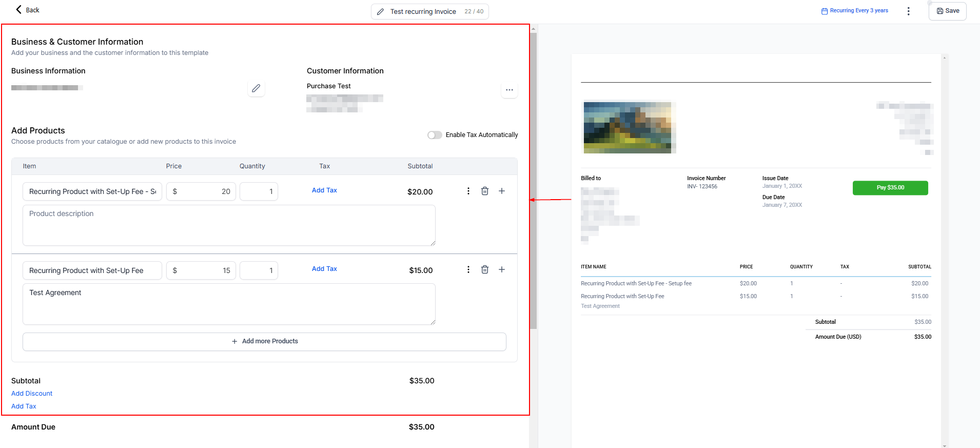Edit the quantity of the $15.00 product

(259, 270)
